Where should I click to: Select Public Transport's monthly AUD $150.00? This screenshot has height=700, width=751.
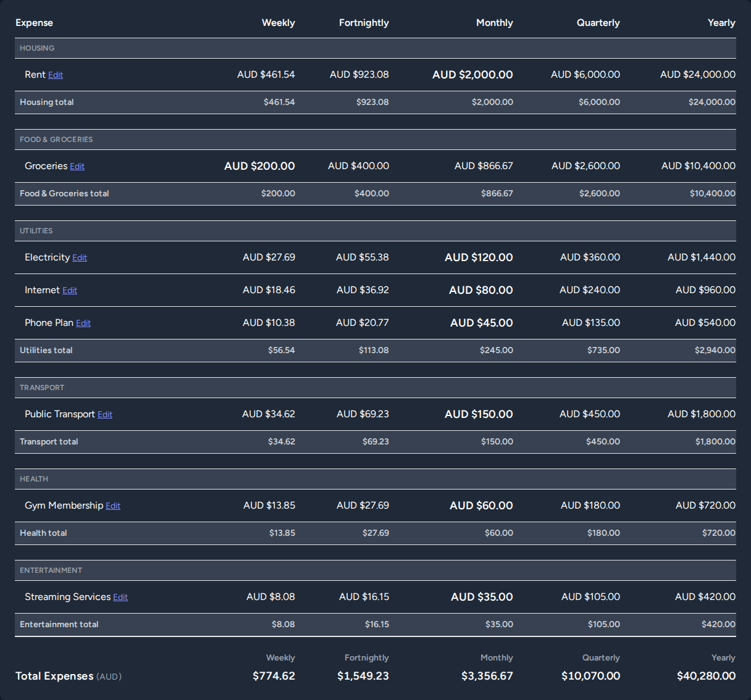479,414
